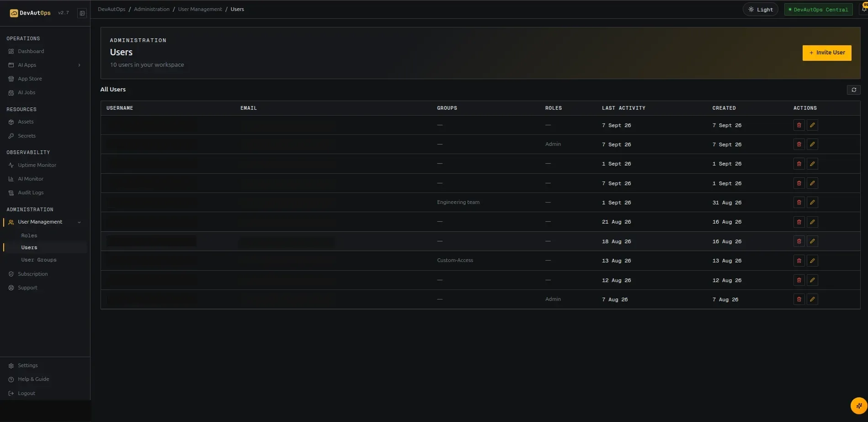Screen dimensions: 868x422
Task: Open AI Monitor page
Action: 31,179
